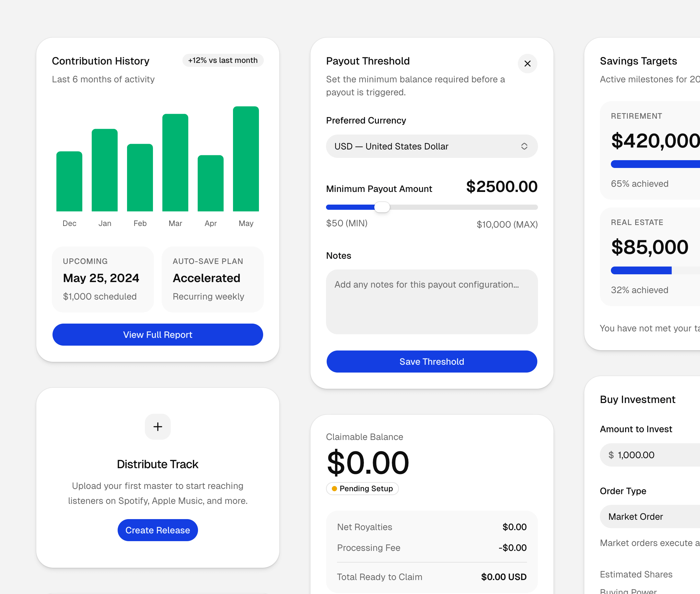Select the May bar in the chart
Screen dimensions: 700x594
246,159
